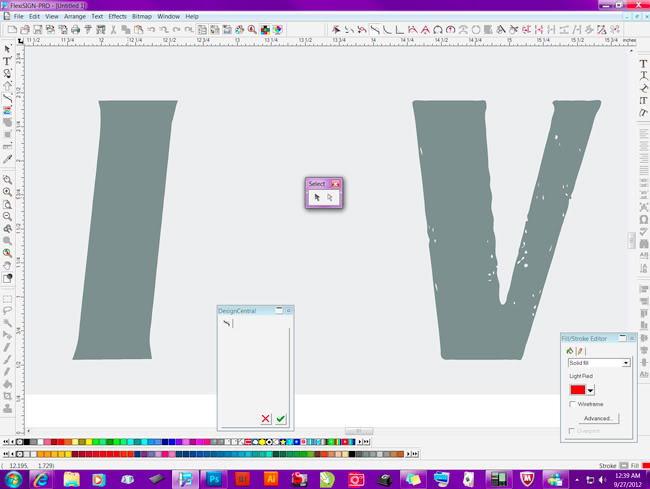Choose the eyedropper tool in left toolbox
This screenshot has width=650, height=489.
[x=7, y=160]
